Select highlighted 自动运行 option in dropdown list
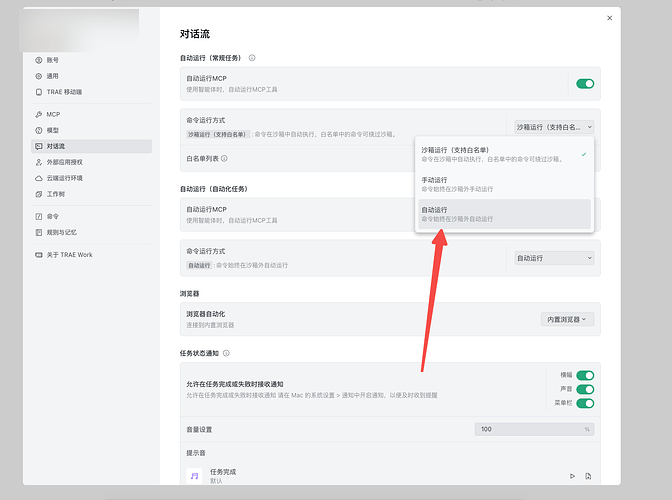 [x=504, y=214]
